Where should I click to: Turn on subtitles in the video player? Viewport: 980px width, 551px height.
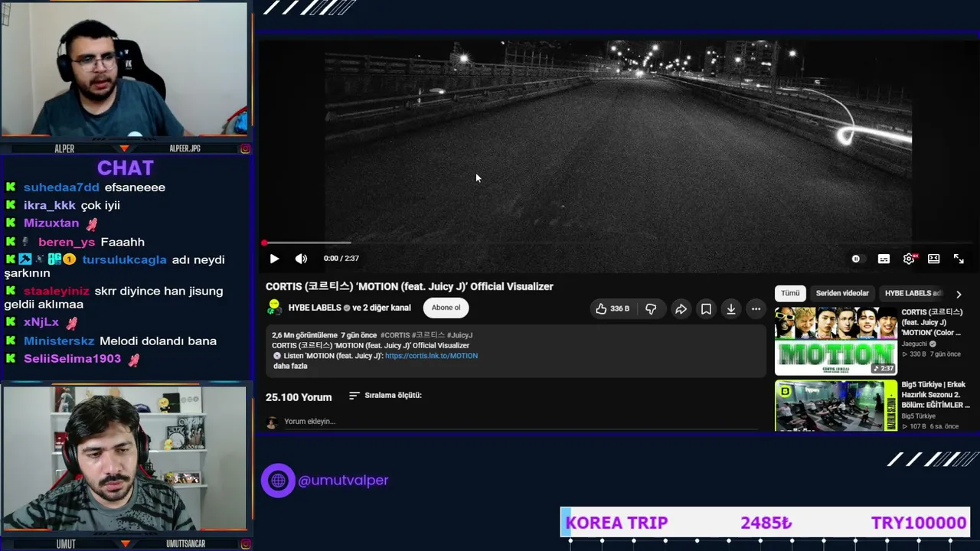(884, 259)
